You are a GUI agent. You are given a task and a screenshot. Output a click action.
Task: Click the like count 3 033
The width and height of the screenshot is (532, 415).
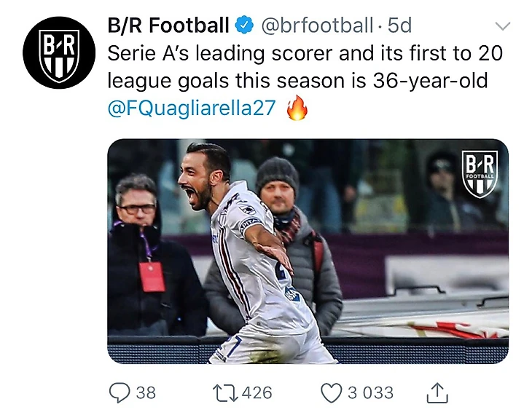pyautogui.click(x=369, y=392)
